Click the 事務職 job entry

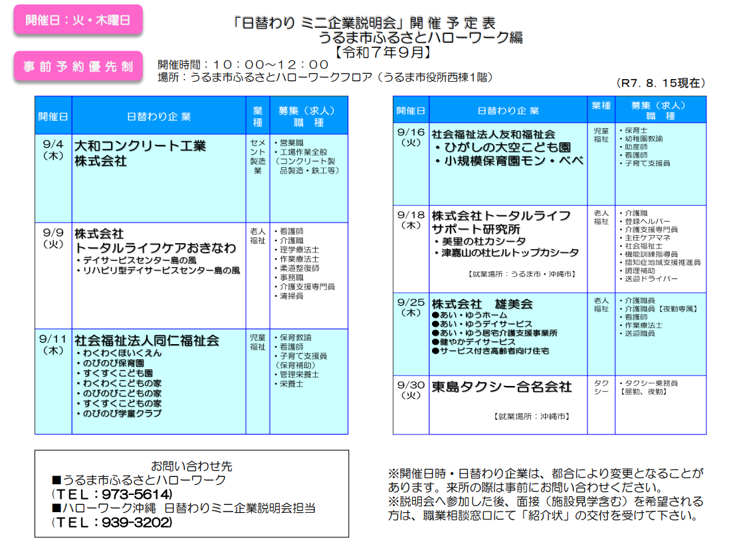click(288, 278)
